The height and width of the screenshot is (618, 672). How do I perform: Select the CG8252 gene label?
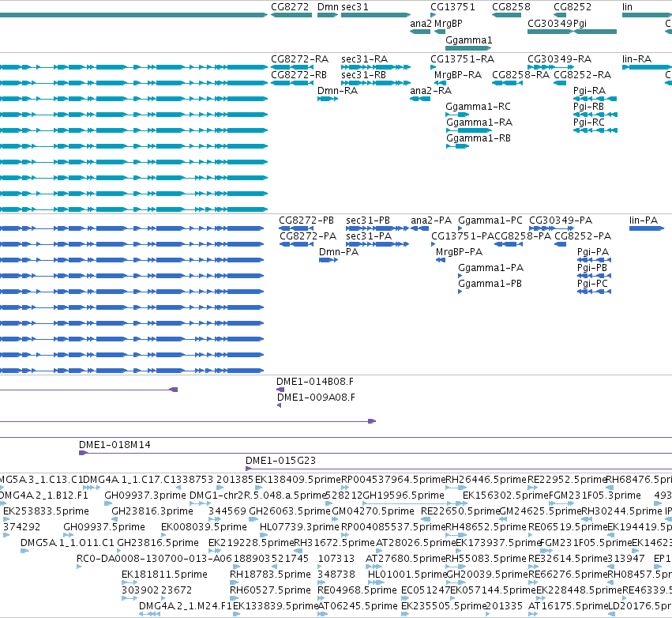[573, 7]
